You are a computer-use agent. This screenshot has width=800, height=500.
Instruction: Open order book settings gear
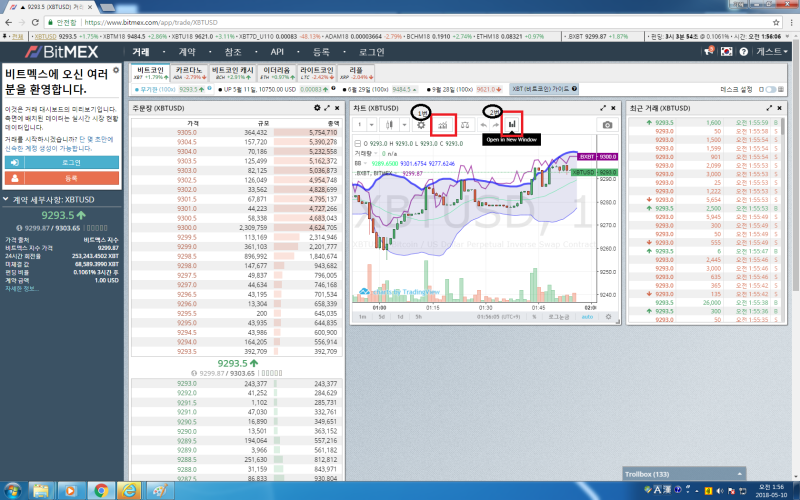317,108
